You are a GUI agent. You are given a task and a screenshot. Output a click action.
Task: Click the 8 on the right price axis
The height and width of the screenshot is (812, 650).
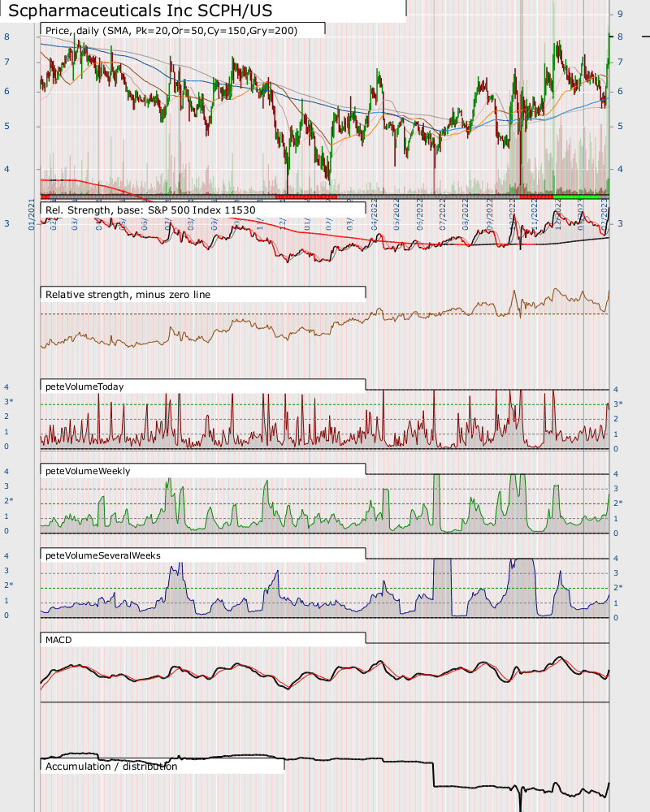[620, 37]
